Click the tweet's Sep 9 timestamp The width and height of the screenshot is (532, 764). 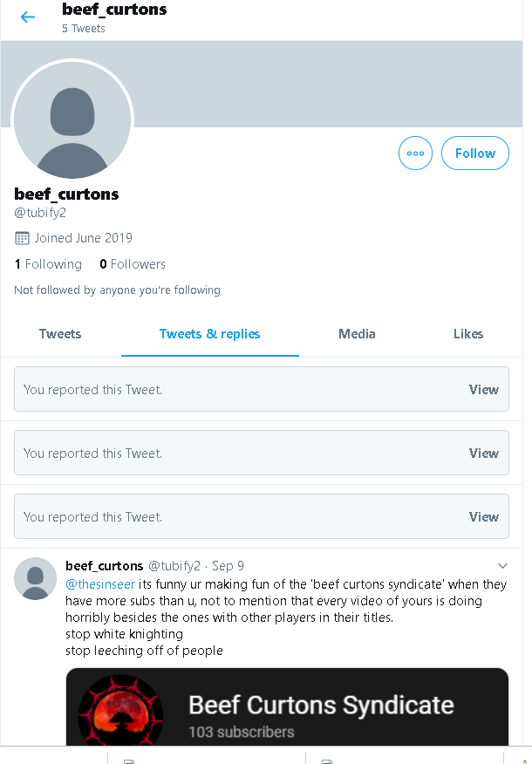pos(228,566)
